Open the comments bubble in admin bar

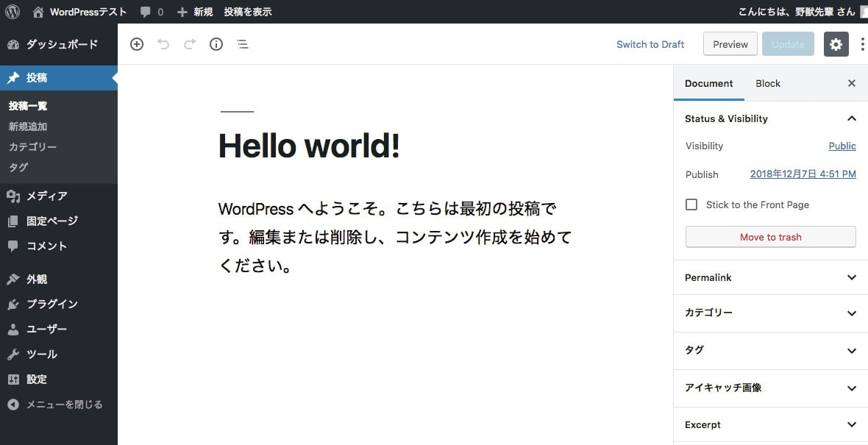(x=152, y=12)
